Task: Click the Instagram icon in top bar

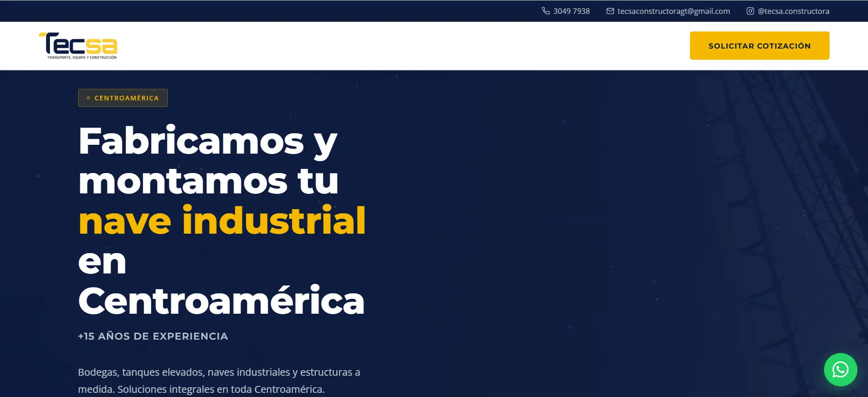Action: pos(750,11)
